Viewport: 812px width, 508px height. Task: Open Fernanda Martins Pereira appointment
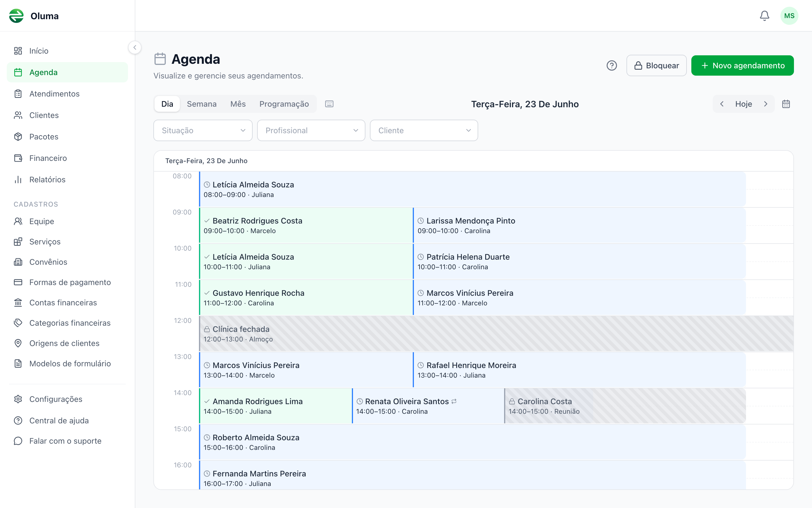[473, 475]
